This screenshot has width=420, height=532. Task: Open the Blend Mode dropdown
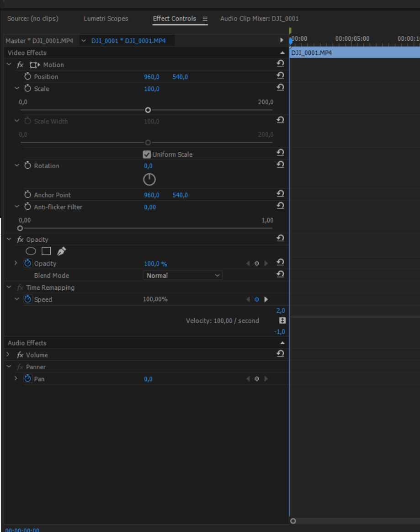(x=182, y=275)
